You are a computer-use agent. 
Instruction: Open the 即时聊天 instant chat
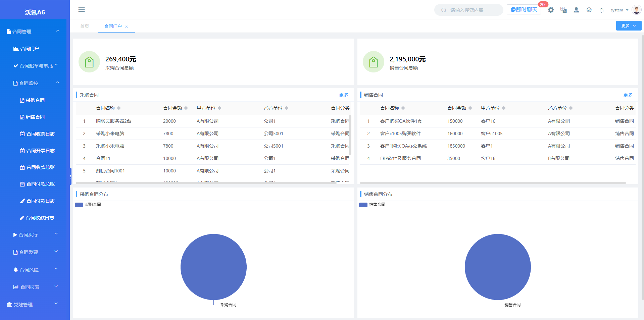coord(524,10)
